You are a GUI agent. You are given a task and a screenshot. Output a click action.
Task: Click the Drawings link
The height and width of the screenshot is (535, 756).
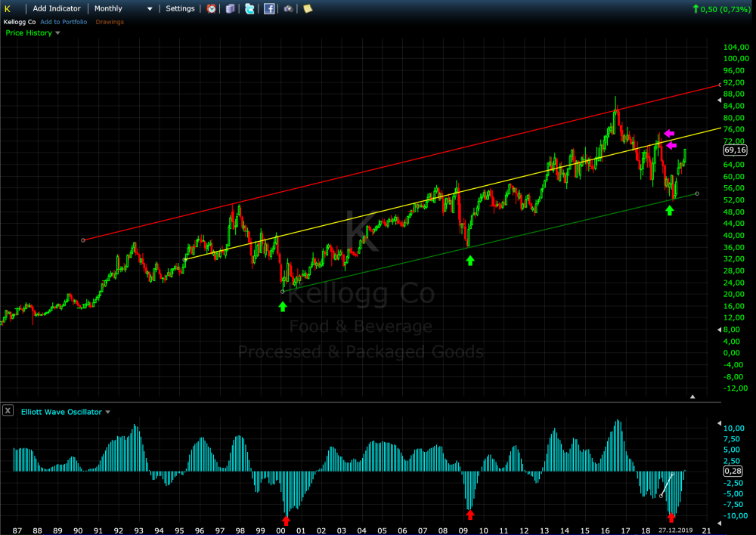click(x=110, y=22)
